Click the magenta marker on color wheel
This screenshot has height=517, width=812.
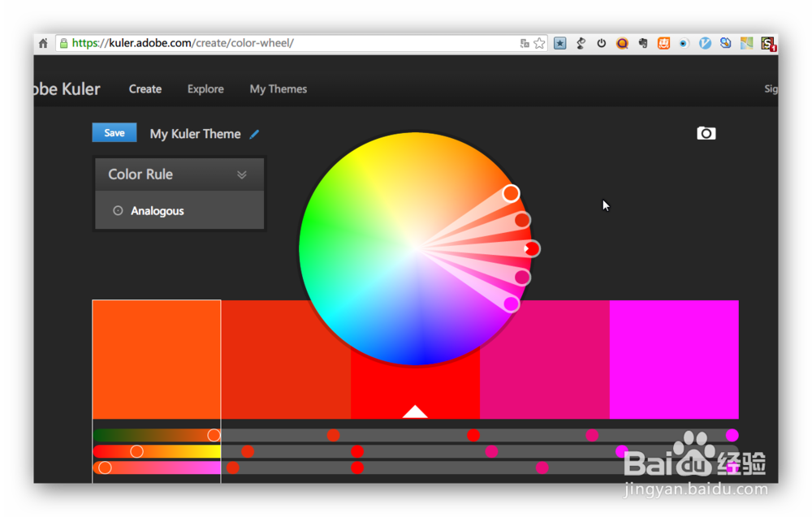(x=511, y=304)
